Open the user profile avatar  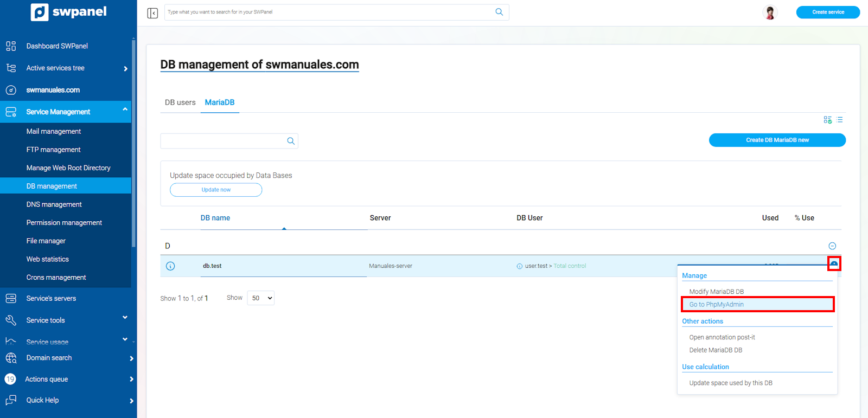point(769,12)
